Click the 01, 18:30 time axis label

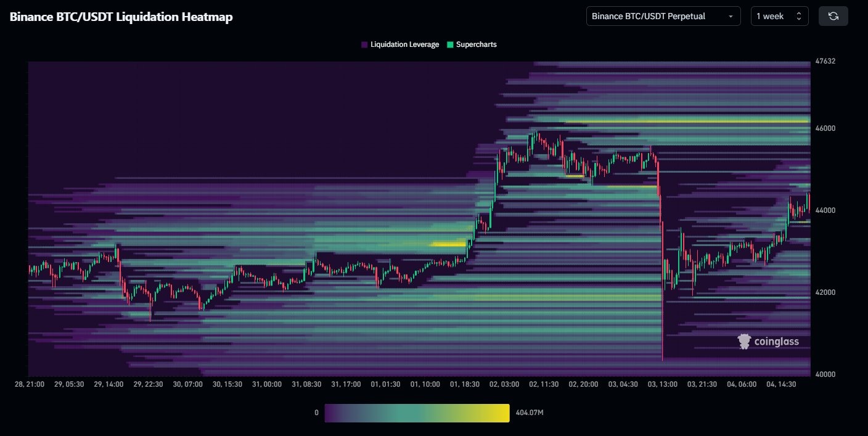464,384
